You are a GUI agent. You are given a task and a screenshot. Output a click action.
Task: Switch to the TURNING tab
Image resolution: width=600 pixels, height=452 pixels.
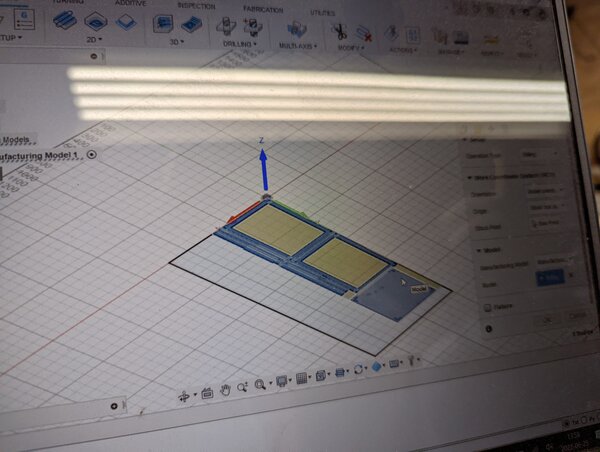pyautogui.click(x=69, y=2)
